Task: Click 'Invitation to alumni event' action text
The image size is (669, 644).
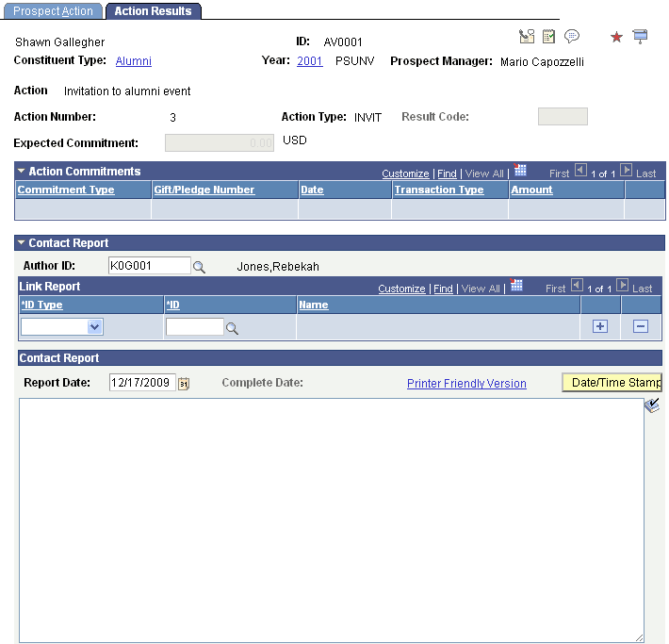Action: [127, 91]
